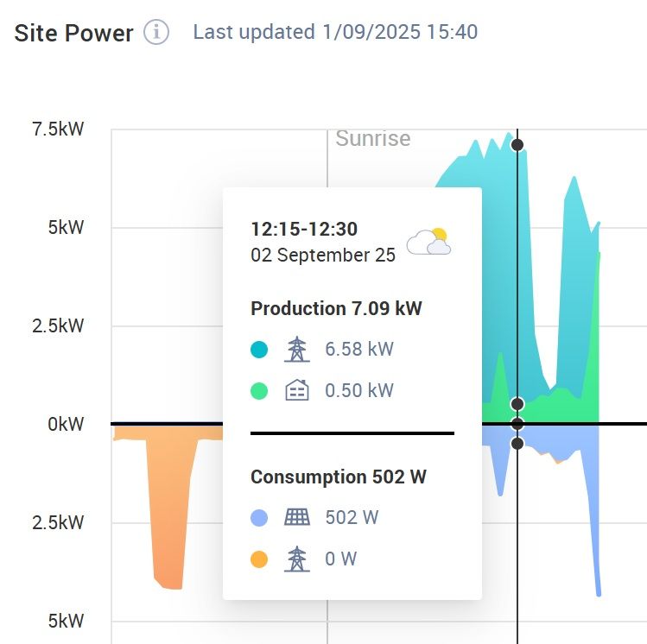The image size is (647, 644).
Task: Click the grid import pylon icon beside 0 W
Action: click(x=296, y=559)
